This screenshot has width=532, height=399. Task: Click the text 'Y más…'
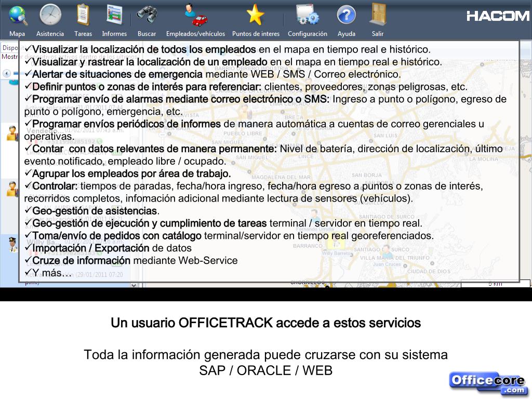(48, 273)
